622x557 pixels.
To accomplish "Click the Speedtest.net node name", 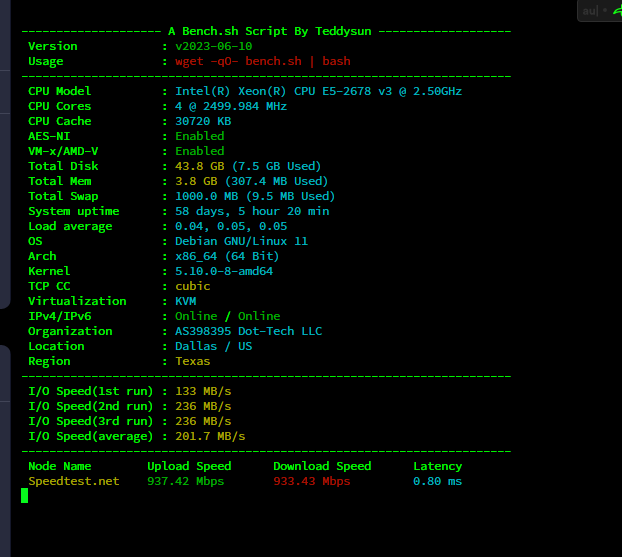I will tap(73, 481).
